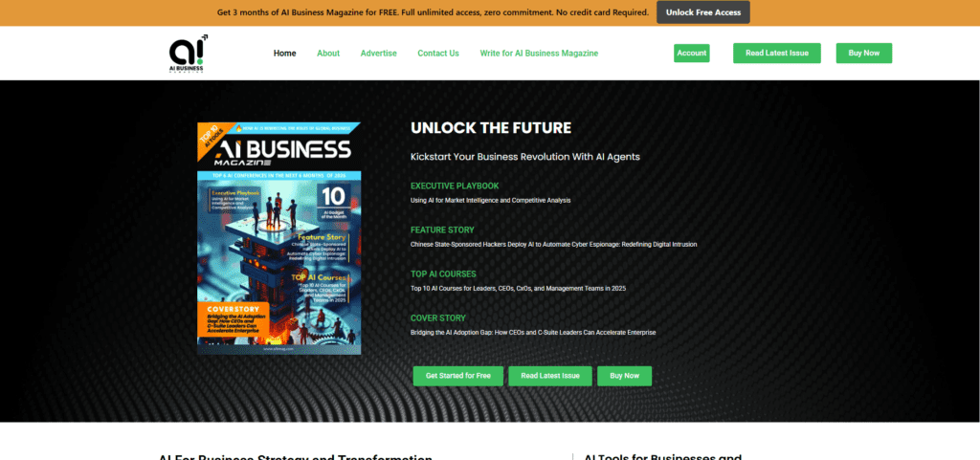Click the COVER STORY heading in list

click(x=438, y=318)
